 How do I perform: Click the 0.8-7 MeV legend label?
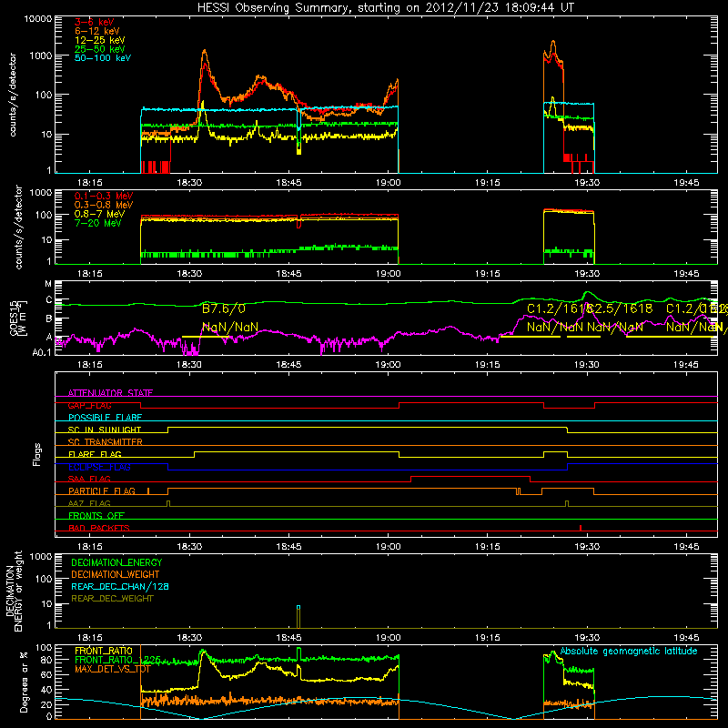[x=99, y=214]
